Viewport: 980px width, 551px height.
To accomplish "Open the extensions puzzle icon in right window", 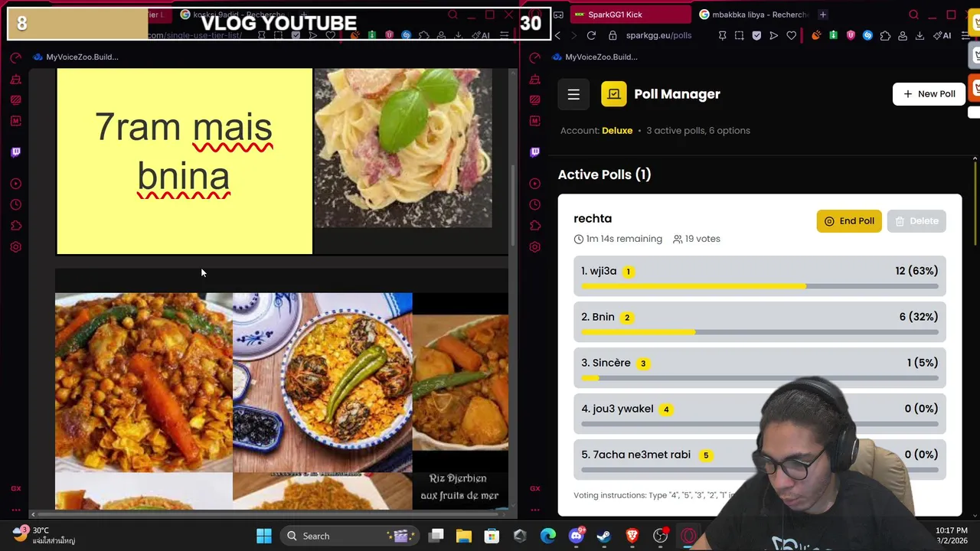I will pyautogui.click(x=885, y=35).
